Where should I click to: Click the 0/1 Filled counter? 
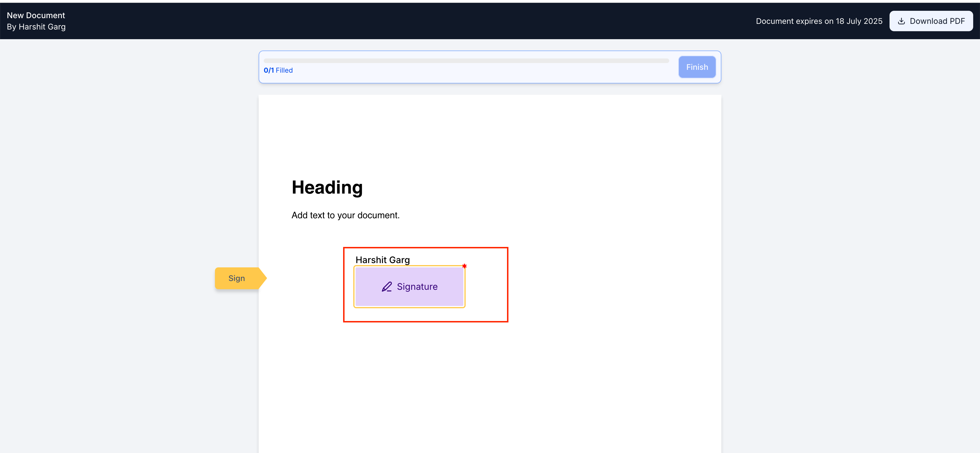click(278, 70)
